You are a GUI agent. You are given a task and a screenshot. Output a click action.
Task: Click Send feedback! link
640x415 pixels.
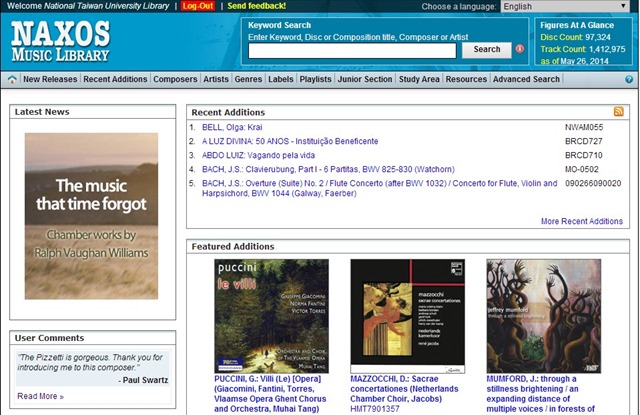257,6
